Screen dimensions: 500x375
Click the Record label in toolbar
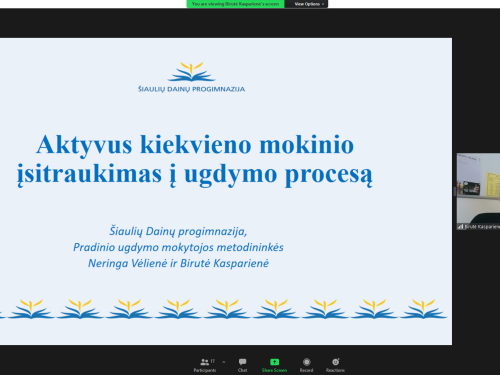(306, 370)
